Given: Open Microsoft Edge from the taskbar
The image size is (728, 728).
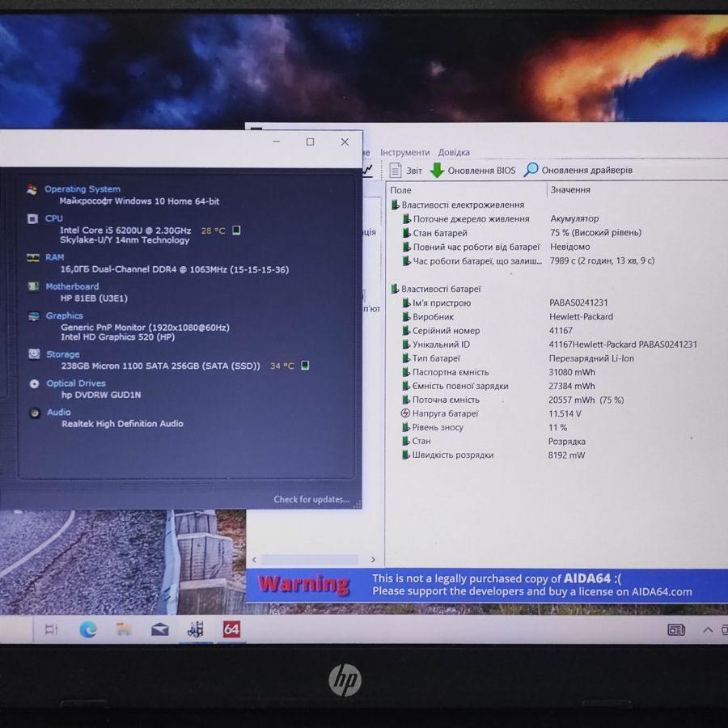Looking at the screenshot, I should [87, 629].
